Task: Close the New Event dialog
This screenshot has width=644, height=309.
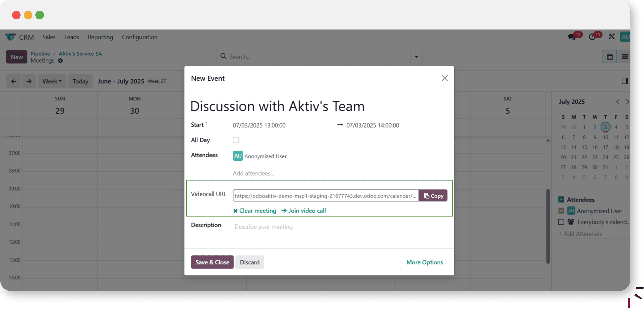Action: 445,78
